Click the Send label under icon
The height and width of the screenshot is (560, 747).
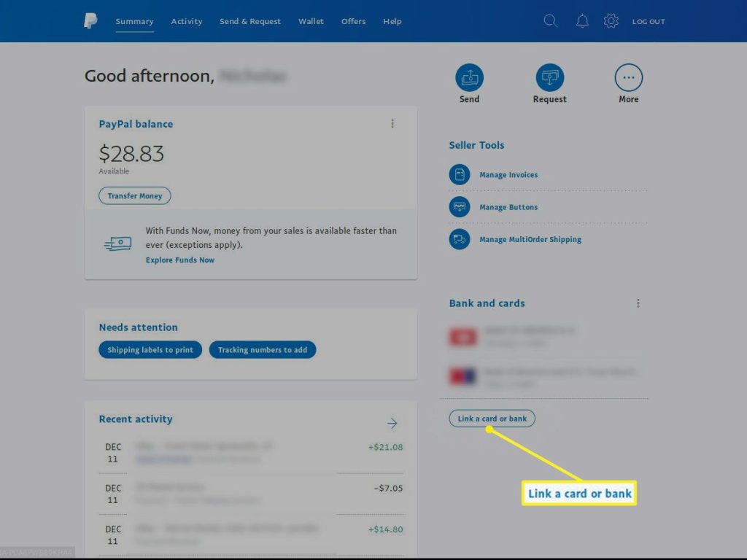469,99
